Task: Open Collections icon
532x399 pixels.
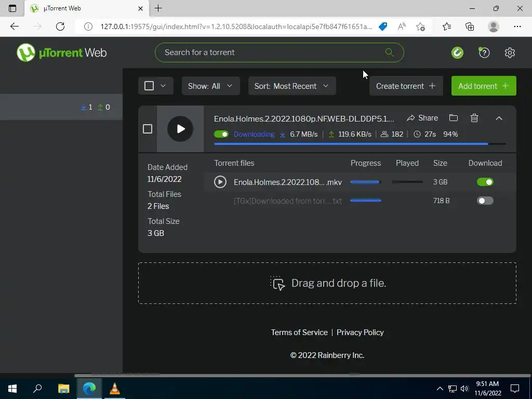Action: coord(470,26)
